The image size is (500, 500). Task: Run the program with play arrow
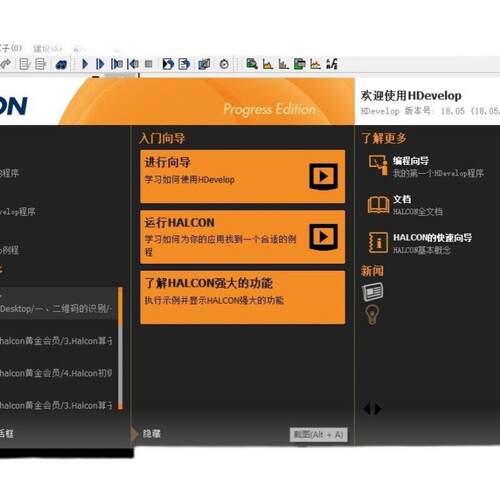[85, 64]
